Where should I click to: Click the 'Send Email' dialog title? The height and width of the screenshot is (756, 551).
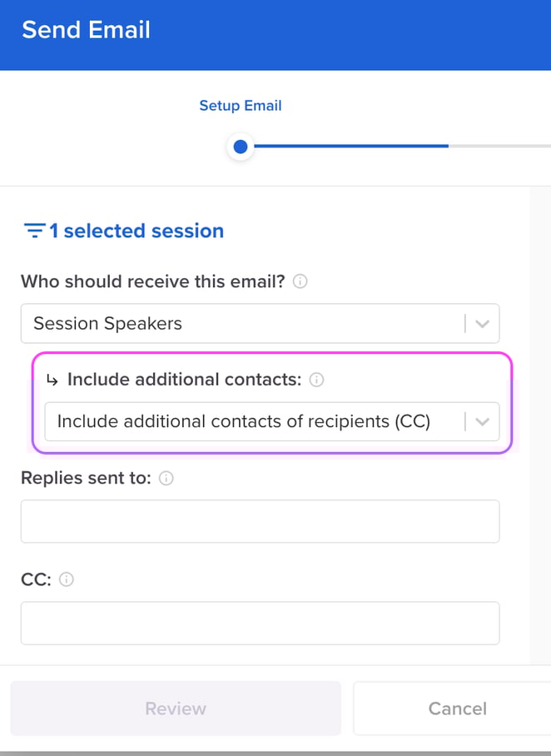(87, 30)
